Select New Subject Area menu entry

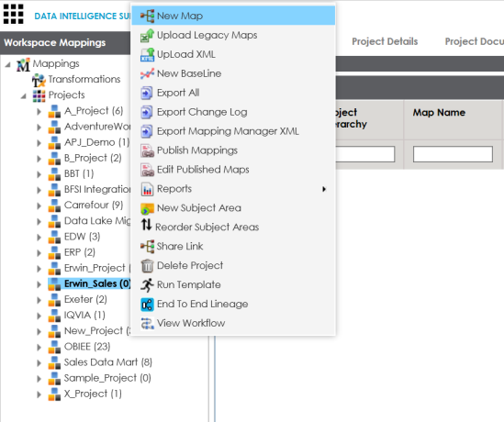(233, 208)
